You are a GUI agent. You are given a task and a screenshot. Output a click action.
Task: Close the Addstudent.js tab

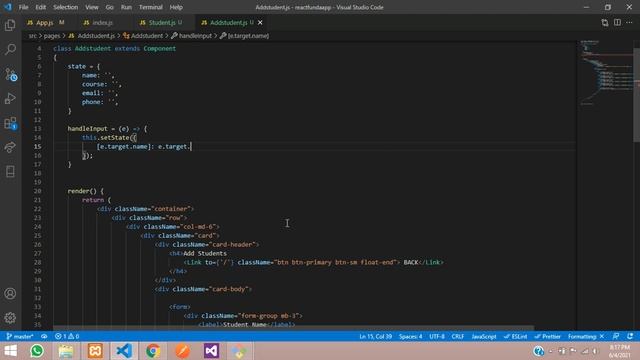click(260, 22)
